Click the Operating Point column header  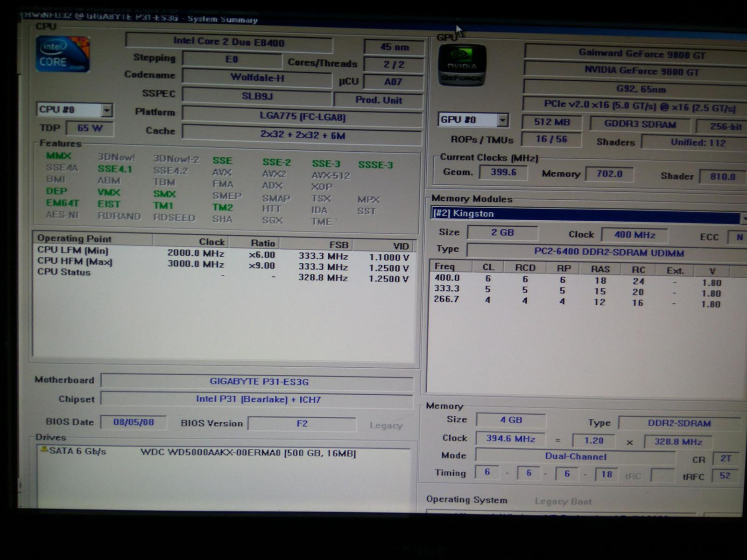pos(93,238)
